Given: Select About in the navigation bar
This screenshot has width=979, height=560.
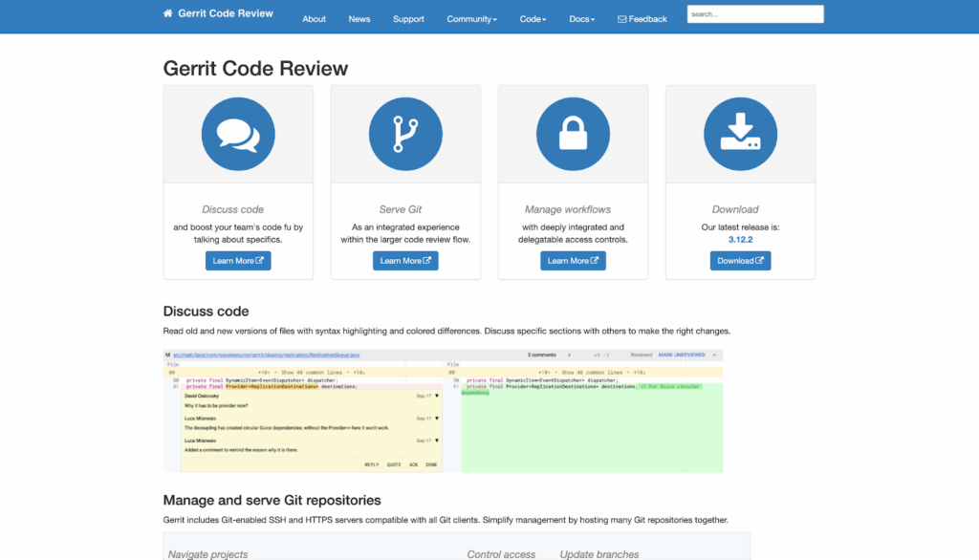Looking at the screenshot, I should [x=314, y=18].
